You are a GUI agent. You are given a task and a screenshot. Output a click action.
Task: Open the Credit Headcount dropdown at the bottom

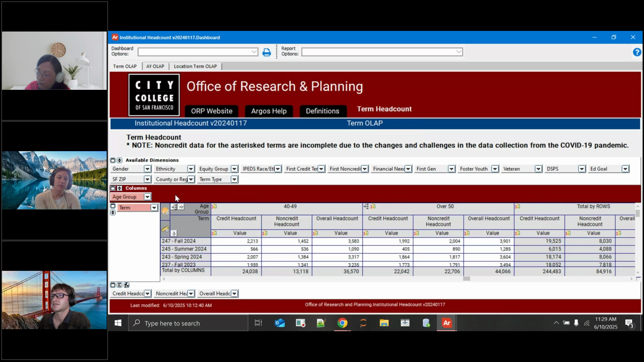tap(148, 293)
